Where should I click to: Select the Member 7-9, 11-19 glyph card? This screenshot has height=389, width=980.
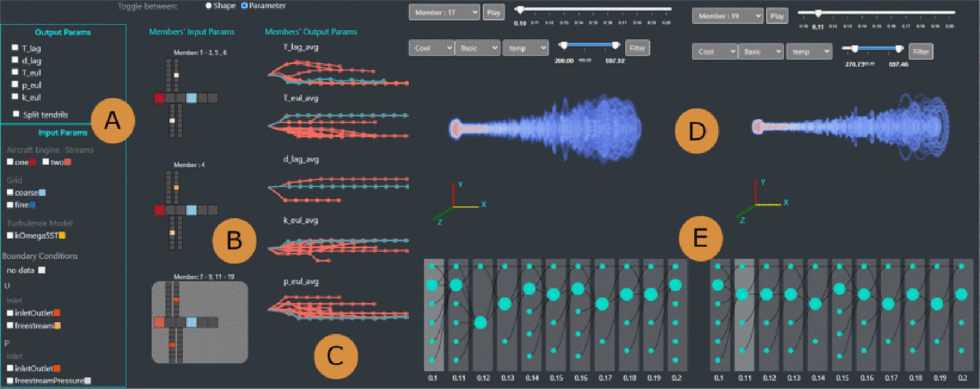coord(200,322)
